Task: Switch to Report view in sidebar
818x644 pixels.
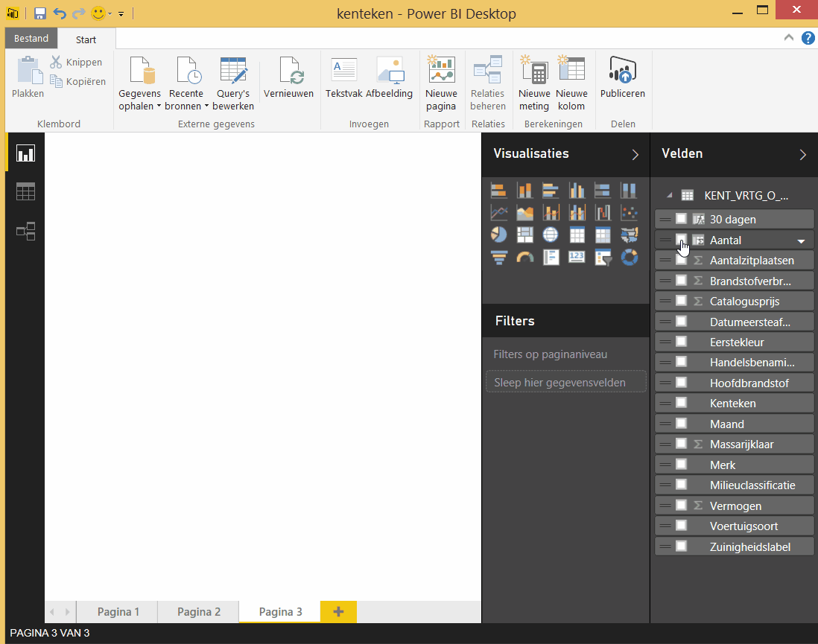Action: (x=25, y=153)
